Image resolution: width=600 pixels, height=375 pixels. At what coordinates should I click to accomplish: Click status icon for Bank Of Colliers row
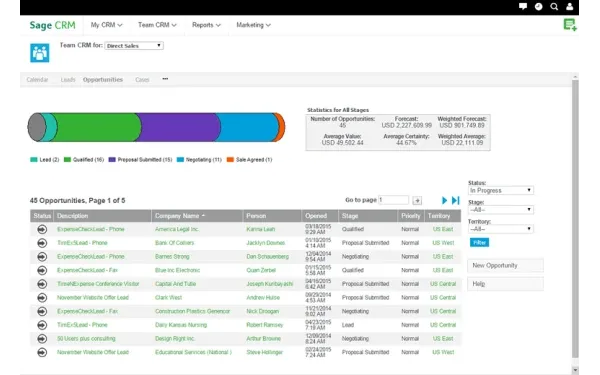tap(42, 243)
